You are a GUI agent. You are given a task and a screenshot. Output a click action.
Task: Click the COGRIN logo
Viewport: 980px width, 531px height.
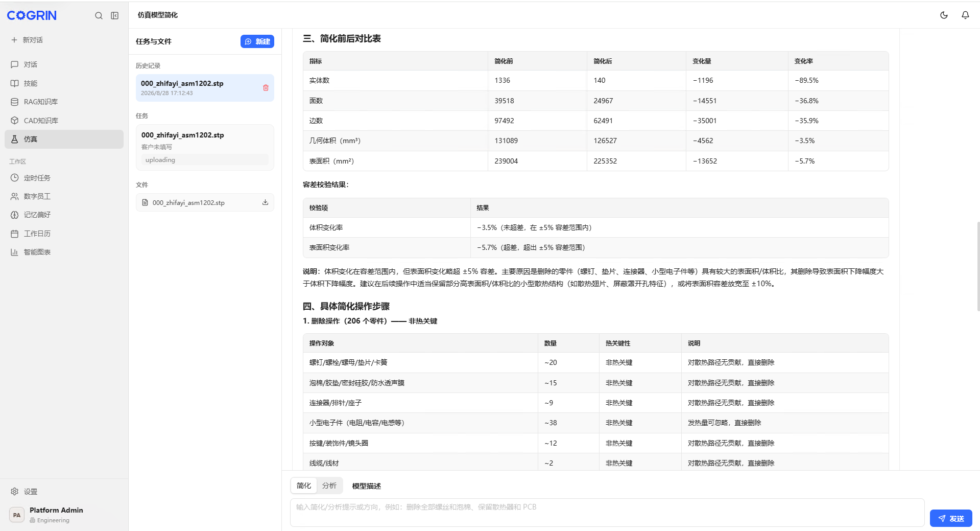(32, 15)
